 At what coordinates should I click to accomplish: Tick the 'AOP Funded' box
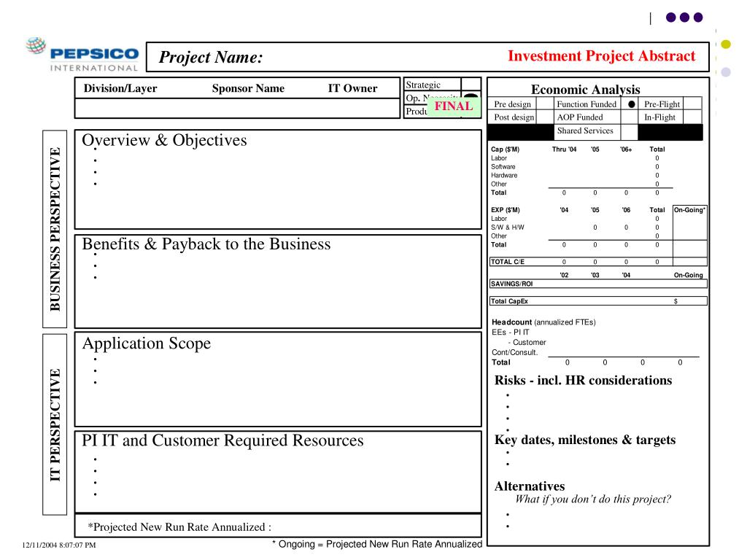point(629,117)
